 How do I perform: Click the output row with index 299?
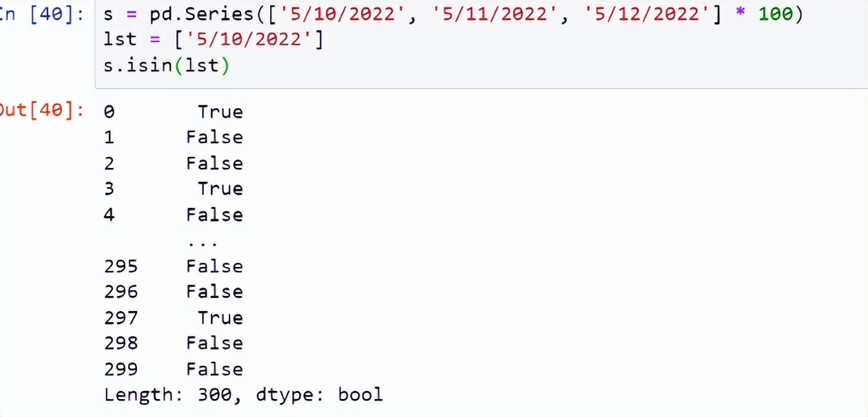(x=174, y=370)
